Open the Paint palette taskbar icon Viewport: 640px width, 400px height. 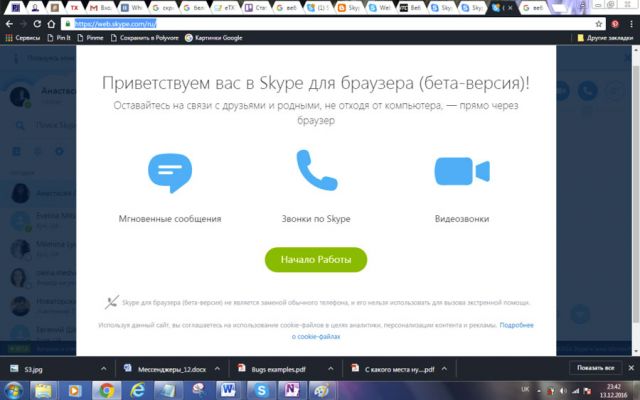point(322,390)
